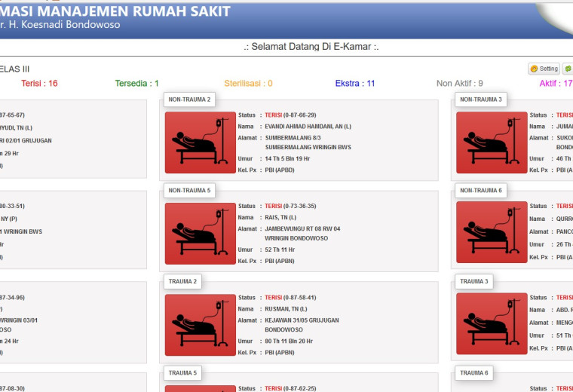Click TERISI status of RUSMAN's bed
This screenshot has height=392, width=573.
click(x=274, y=297)
